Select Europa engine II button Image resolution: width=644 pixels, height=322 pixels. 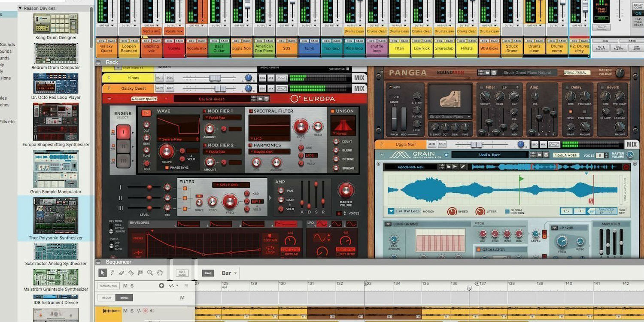123,146
